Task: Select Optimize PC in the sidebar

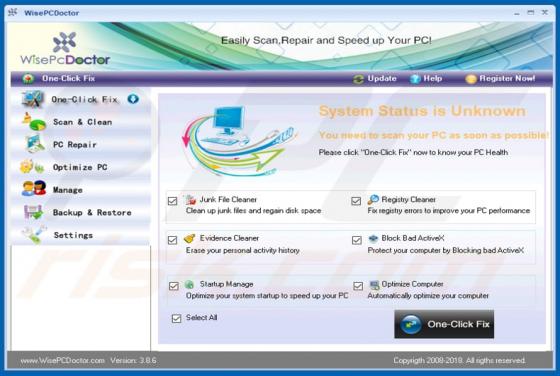Action: tap(80, 167)
